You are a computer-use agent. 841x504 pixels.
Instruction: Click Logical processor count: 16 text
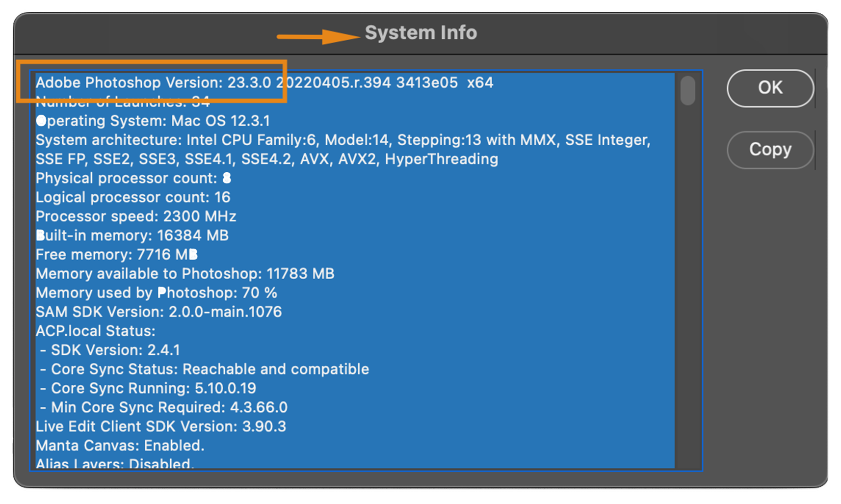(x=132, y=197)
